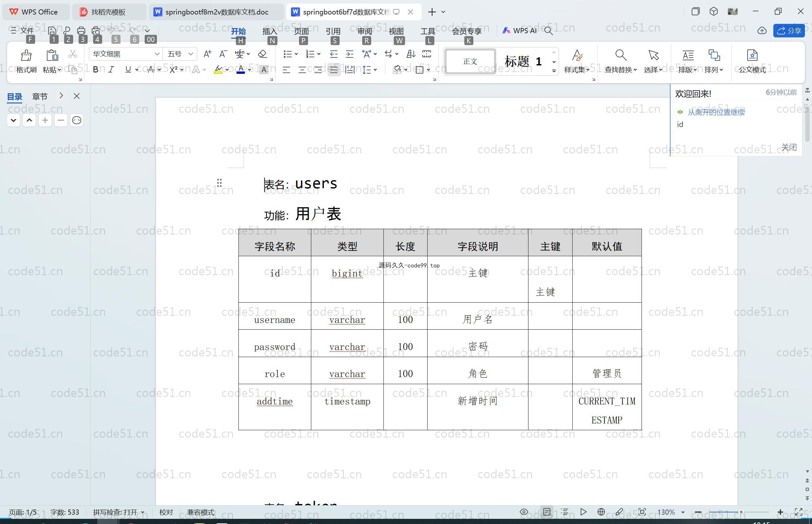Clear formatting with the eraser icon

click(262, 54)
